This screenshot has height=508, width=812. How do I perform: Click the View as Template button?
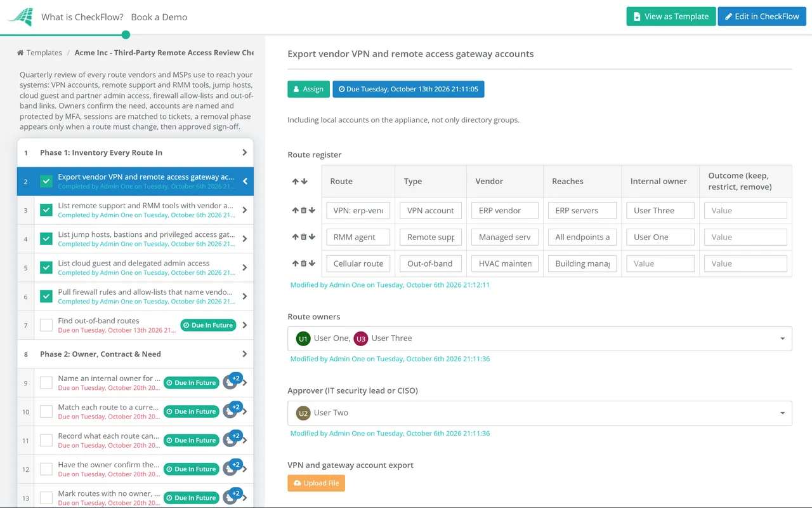(x=671, y=17)
